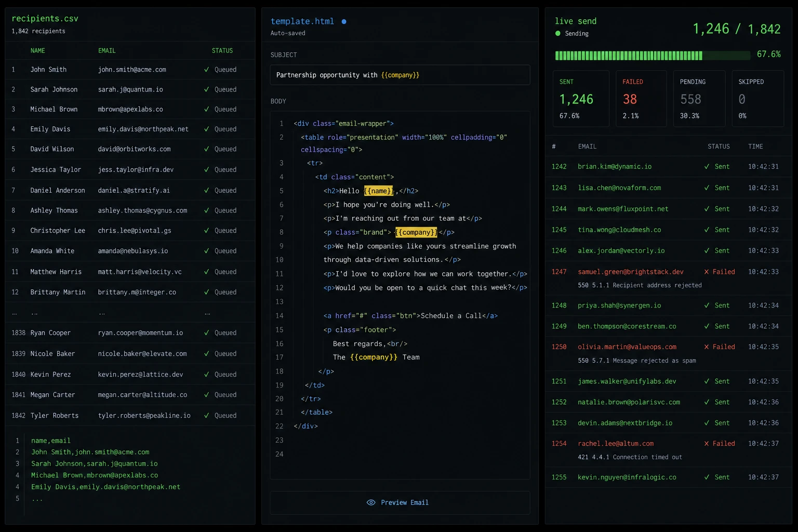Click the checkmark icon for Tyler Roberts
The image size is (798, 532).
pyautogui.click(x=206, y=415)
